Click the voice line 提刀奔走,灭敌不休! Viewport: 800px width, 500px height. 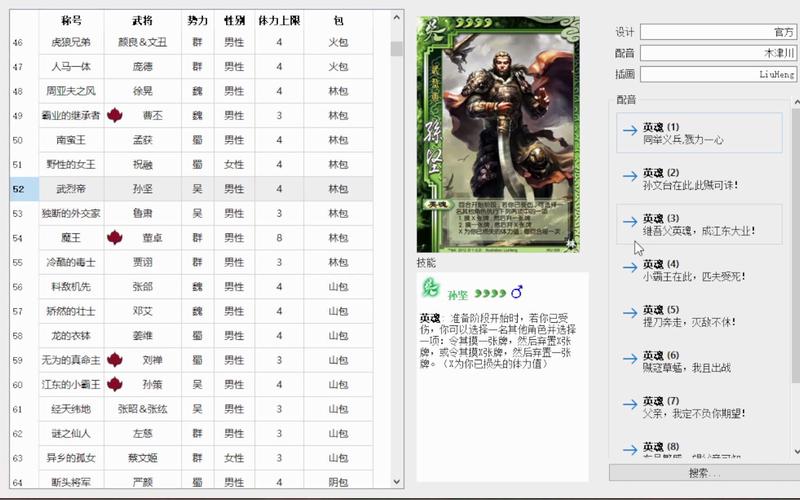(x=689, y=322)
